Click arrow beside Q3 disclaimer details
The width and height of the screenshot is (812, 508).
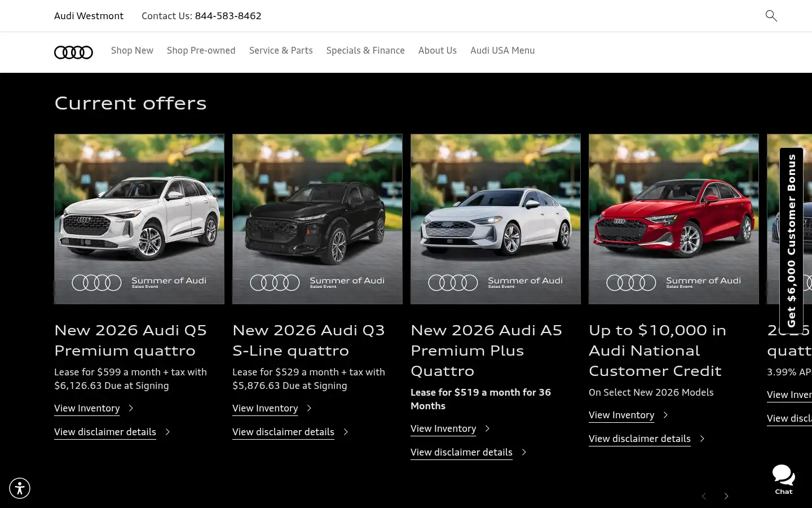346,432
